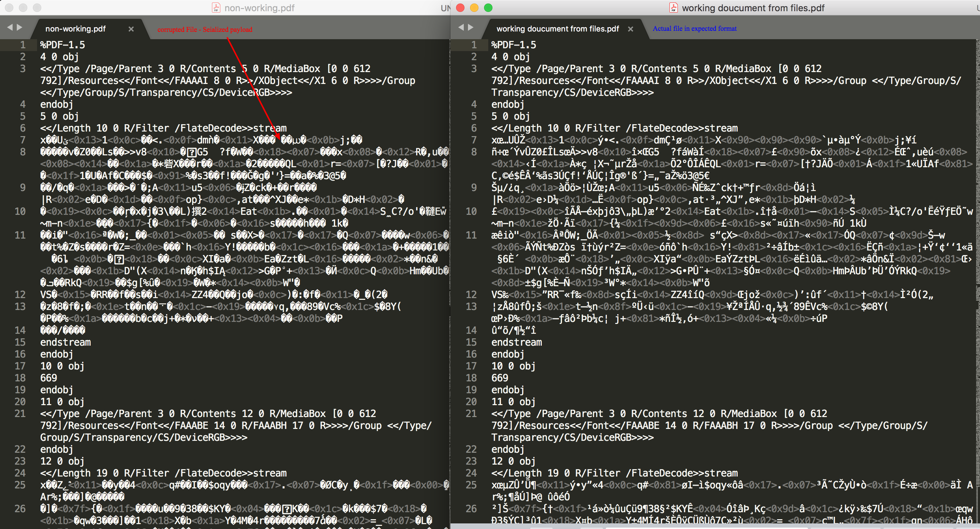Viewport: 980px width, 529px height.
Task: Click 'endstream' on line 15, right window
Action: 516,342
